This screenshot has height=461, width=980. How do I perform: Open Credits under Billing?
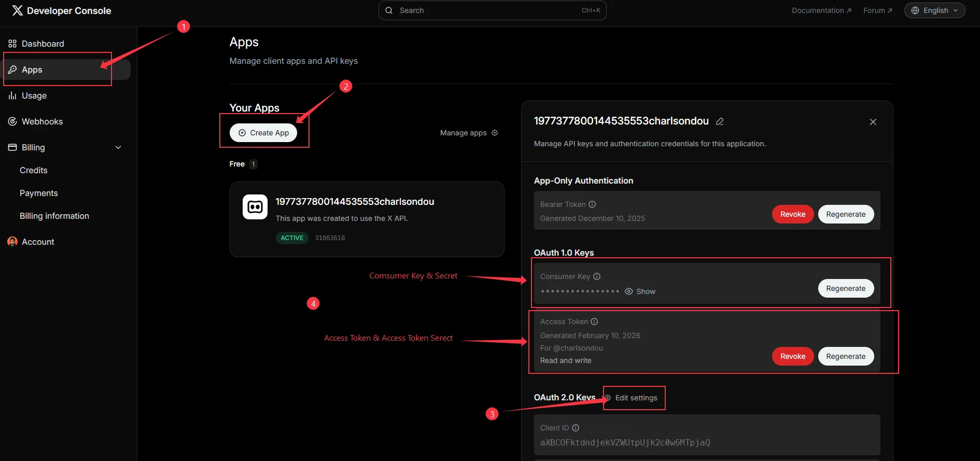coord(34,170)
